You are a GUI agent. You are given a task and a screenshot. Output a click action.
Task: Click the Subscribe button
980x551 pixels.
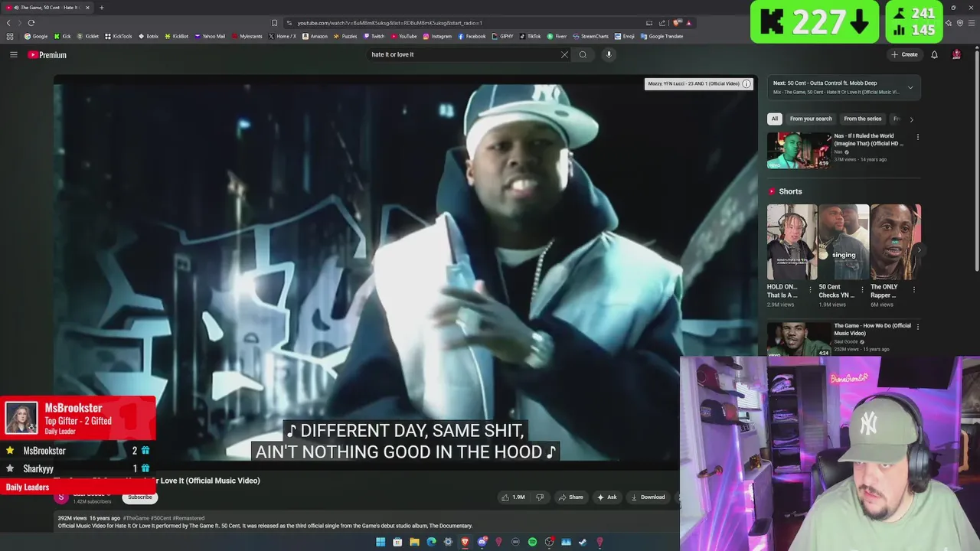click(x=140, y=497)
